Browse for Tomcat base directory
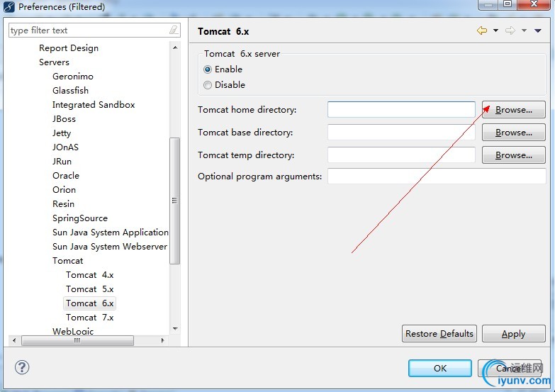The width and height of the screenshot is (555, 392). pyautogui.click(x=514, y=133)
